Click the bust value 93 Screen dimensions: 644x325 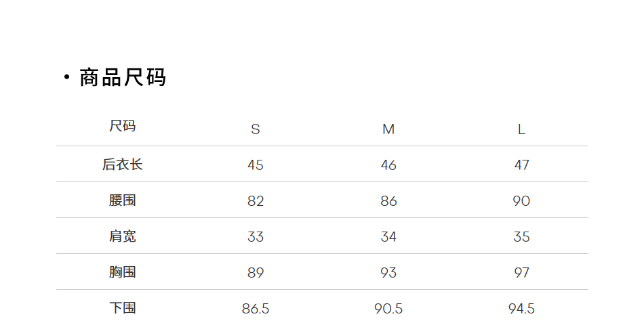pyautogui.click(x=388, y=273)
